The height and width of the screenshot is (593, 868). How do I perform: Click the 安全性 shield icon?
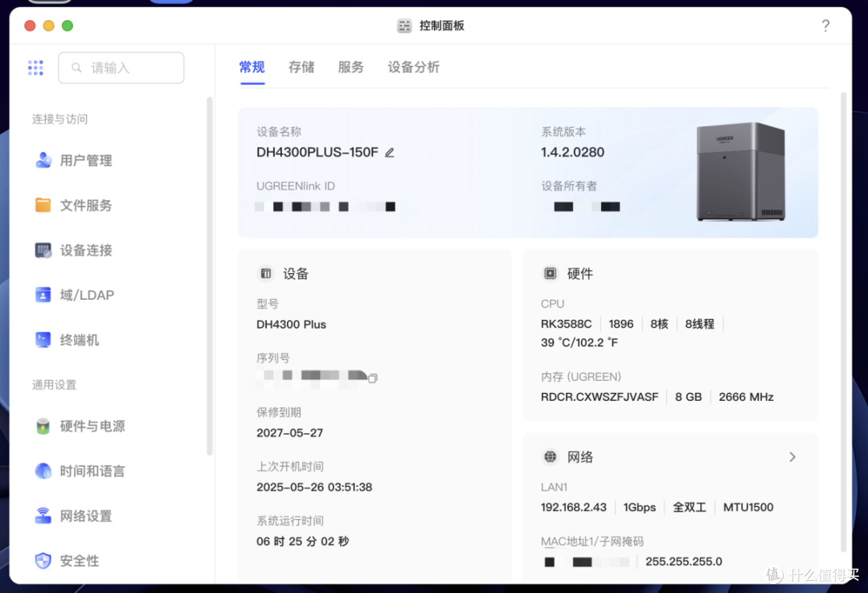[43, 560]
